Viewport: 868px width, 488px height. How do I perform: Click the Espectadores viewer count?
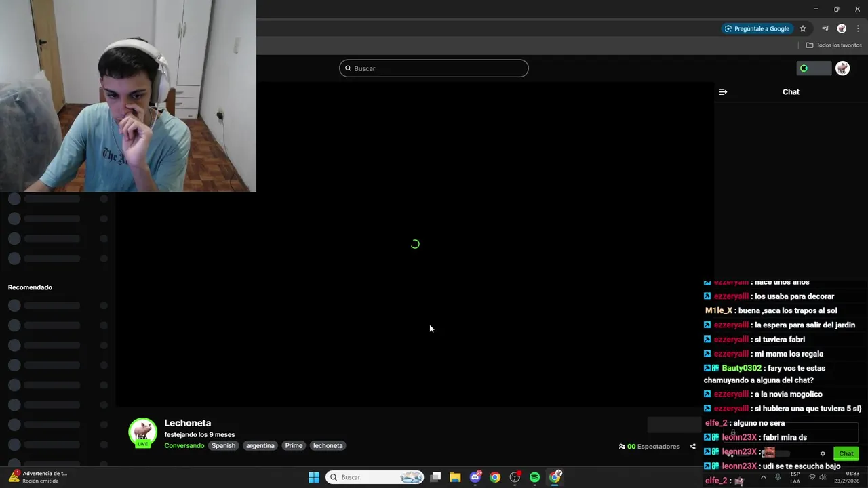pyautogui.click(x=649, y=447)
